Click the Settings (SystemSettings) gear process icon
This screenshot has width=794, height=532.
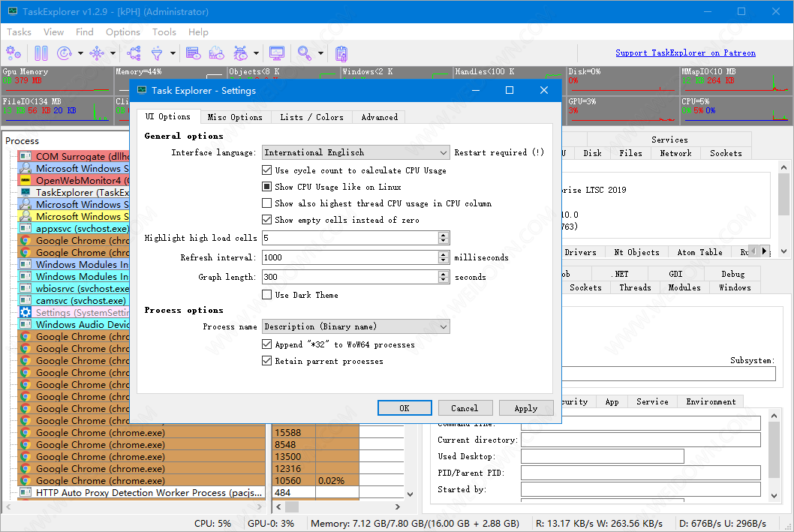[x=26, y=312]
